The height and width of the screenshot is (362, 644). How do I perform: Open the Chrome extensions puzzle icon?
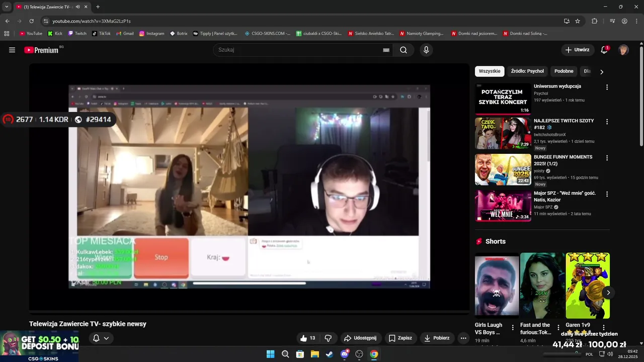pos(595,21)
